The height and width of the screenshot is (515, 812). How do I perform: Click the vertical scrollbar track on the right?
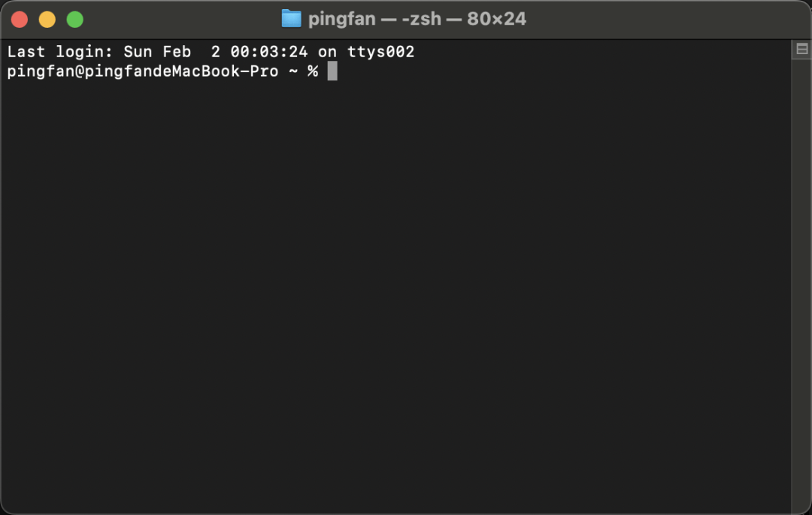click(x=801, y=285)
